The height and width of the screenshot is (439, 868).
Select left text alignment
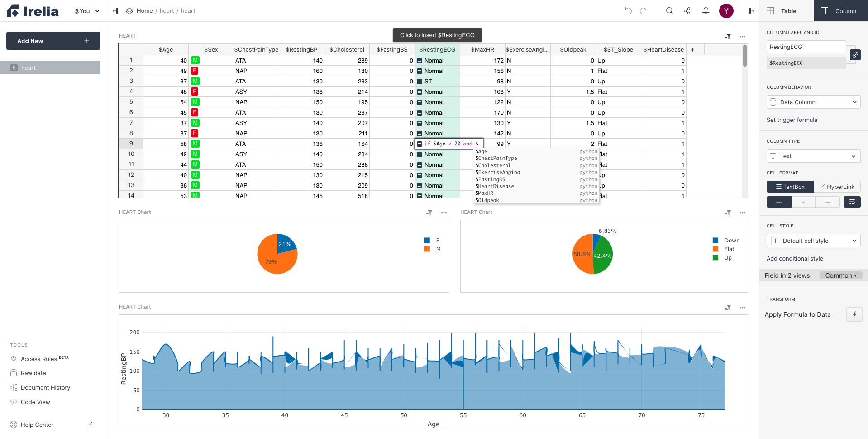click(779, 202)
